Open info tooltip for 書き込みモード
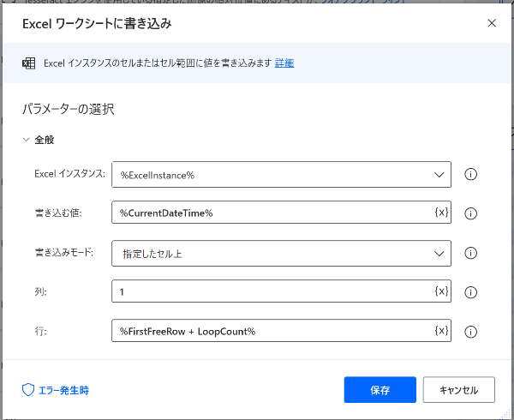This screenshot has width=514, height=420. tap(470, 253)
